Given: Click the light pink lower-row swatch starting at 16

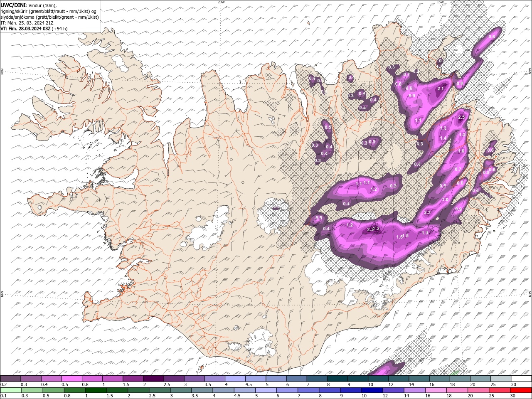Looking at the screenshot, I should tap(435, 390).
